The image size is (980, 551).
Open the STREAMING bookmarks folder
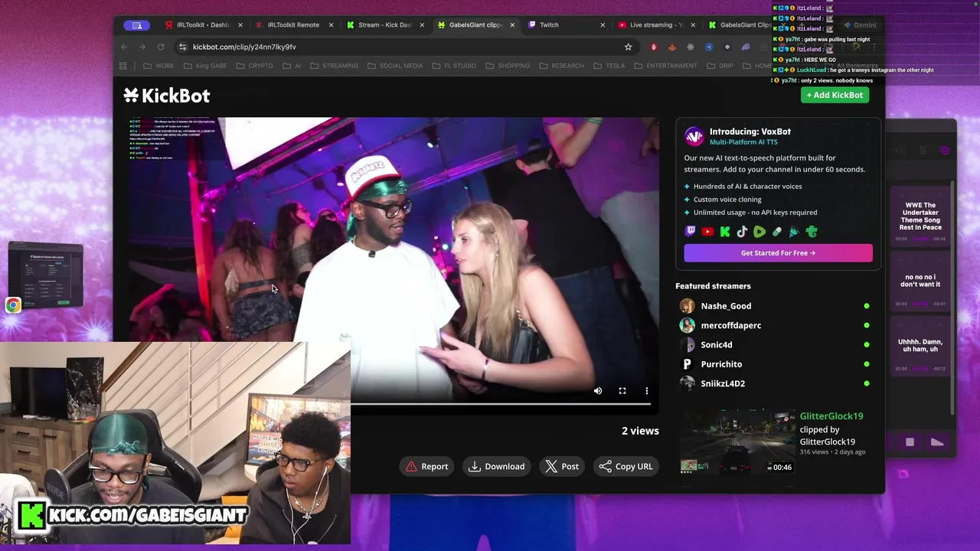point(334,66)
